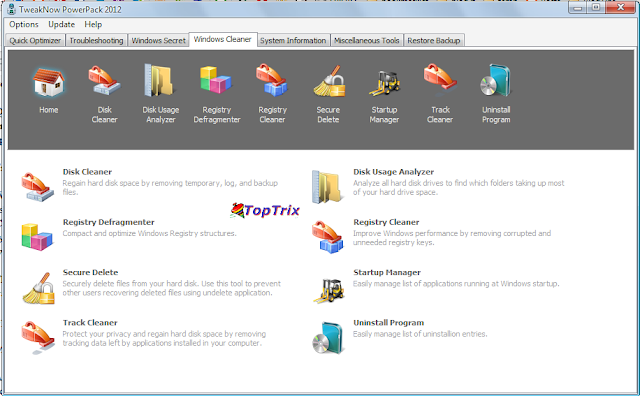Click 'Easily manage list of uninstallion entries' text
Viewport: 640px width, 396px height.
click(x=420, y=334)
